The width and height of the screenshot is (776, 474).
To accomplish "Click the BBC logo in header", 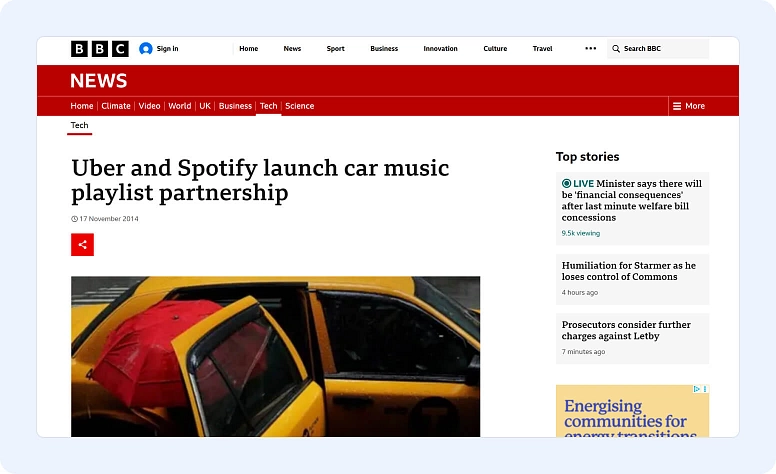I will 99,48.
